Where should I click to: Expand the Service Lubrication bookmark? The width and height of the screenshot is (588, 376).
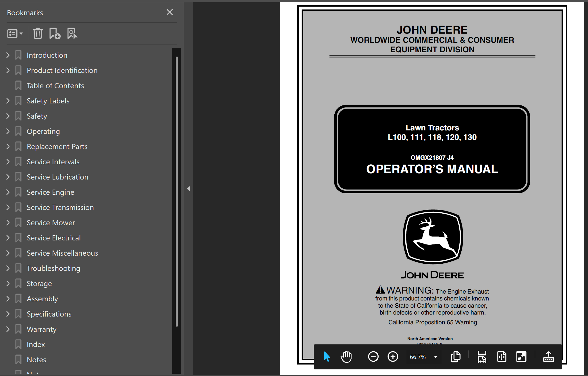8,177
